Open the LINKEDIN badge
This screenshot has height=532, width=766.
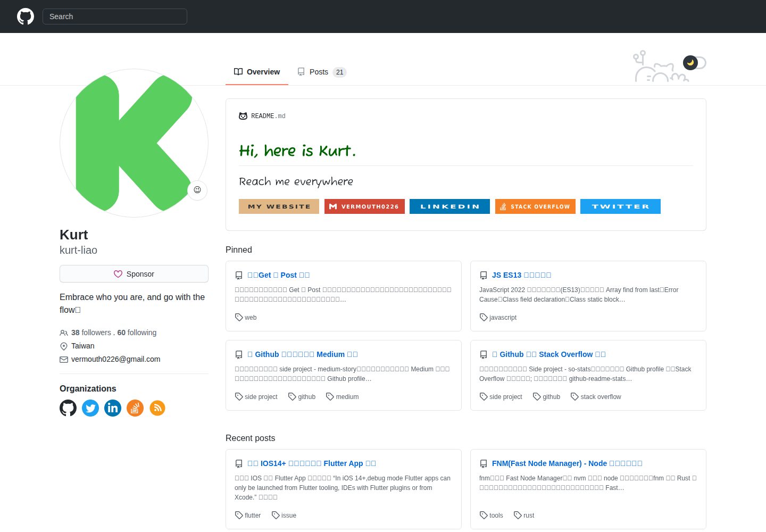pos(449,206)
